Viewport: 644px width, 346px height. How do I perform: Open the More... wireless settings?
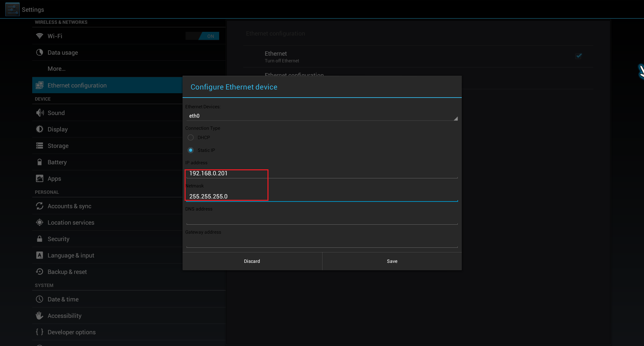pos(56,69)
